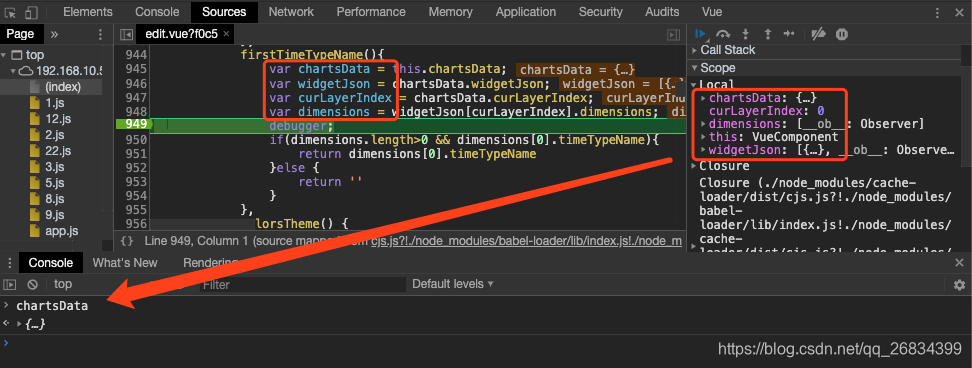Open the What's New drawer tab

tap(125, 263)
